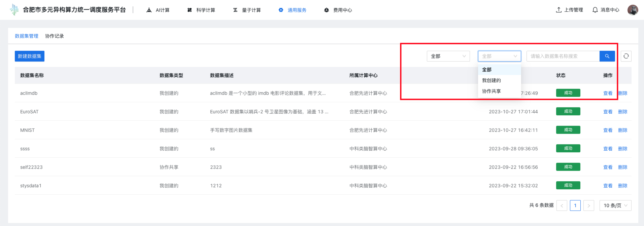This screenshot has width=644, height=226.
Task: Open the 10 条/页 page size selector
Action: click(x=615, y=205)
